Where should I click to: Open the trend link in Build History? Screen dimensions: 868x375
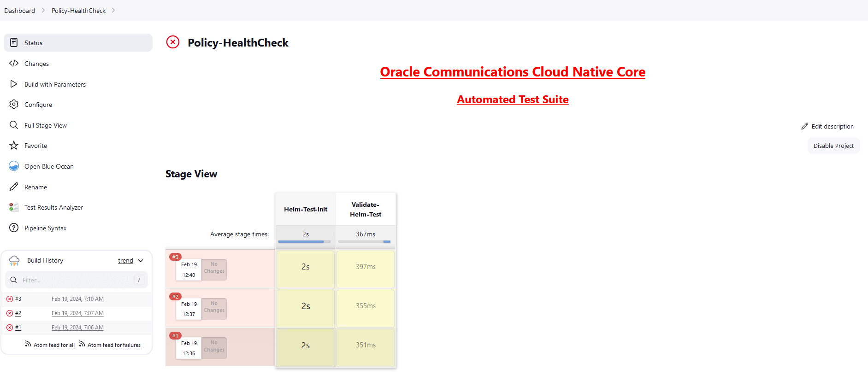(125, 260)
